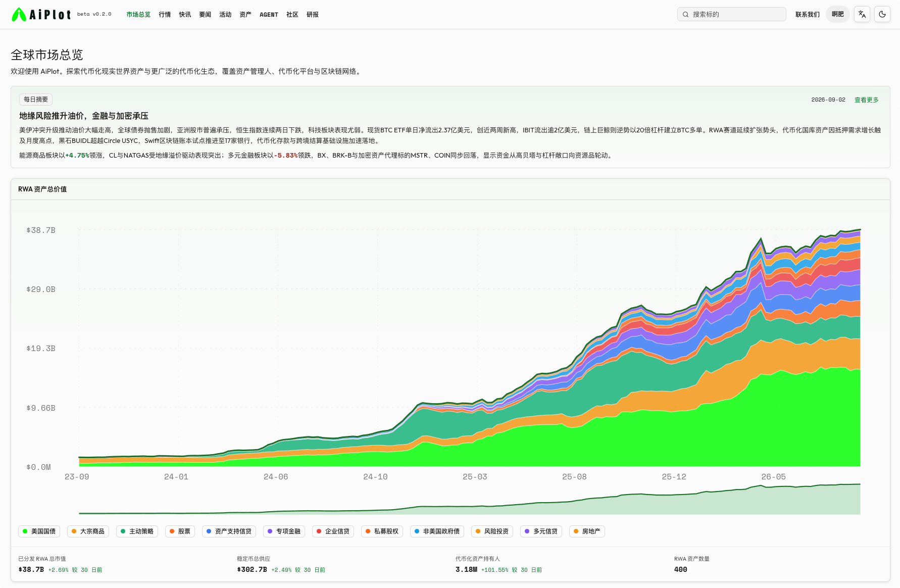This screenshot has height=588, width=900.
Task: Click the $29.0B y-axis label
Action: [41, 289]
